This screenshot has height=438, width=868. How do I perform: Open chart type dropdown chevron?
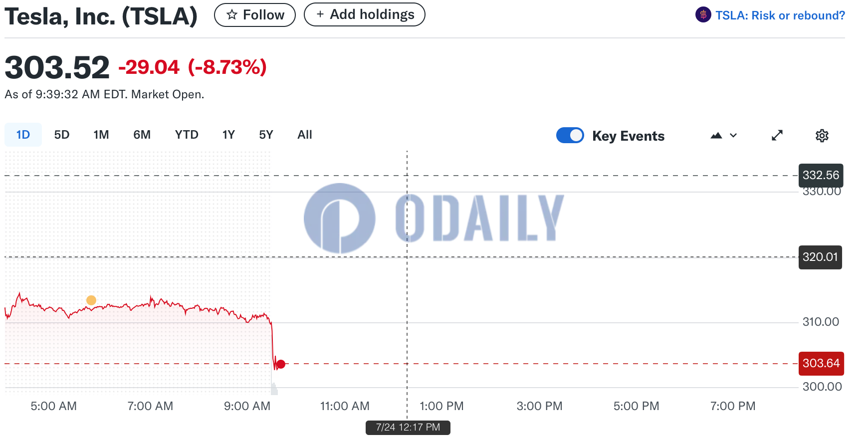point(733,135)
